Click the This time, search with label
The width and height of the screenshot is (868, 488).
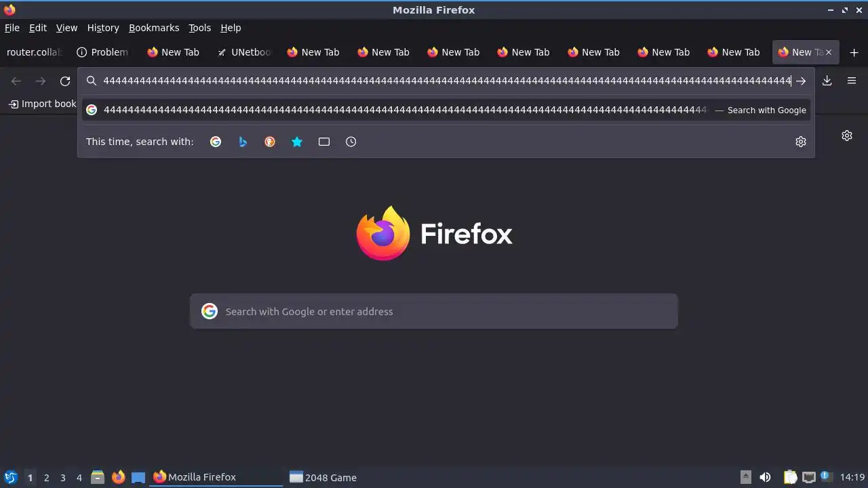tap(140, 142)
